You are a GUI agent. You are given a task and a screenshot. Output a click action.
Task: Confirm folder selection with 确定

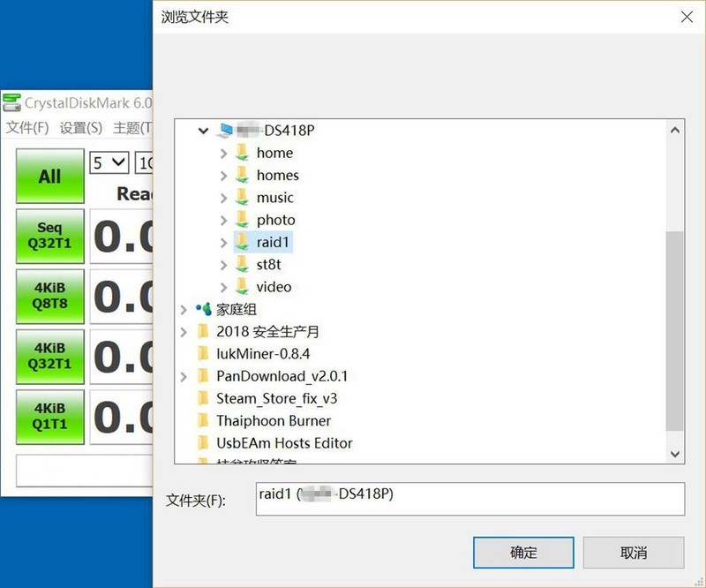point(522,552)
